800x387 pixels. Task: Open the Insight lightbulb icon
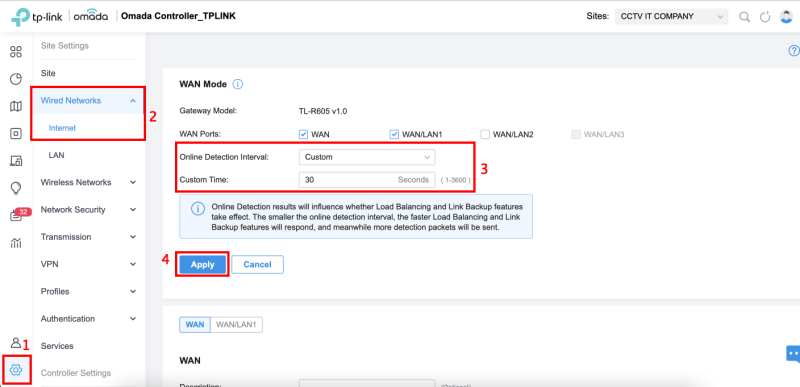[16, 188]
